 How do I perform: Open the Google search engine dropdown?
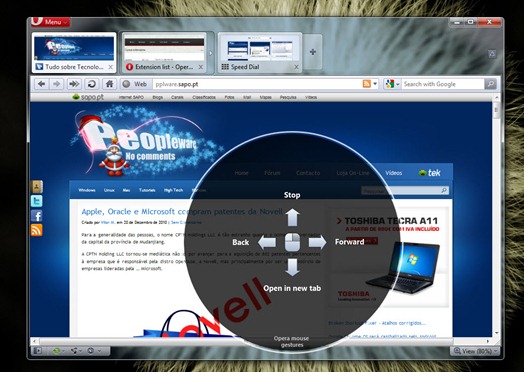point(392,84)
